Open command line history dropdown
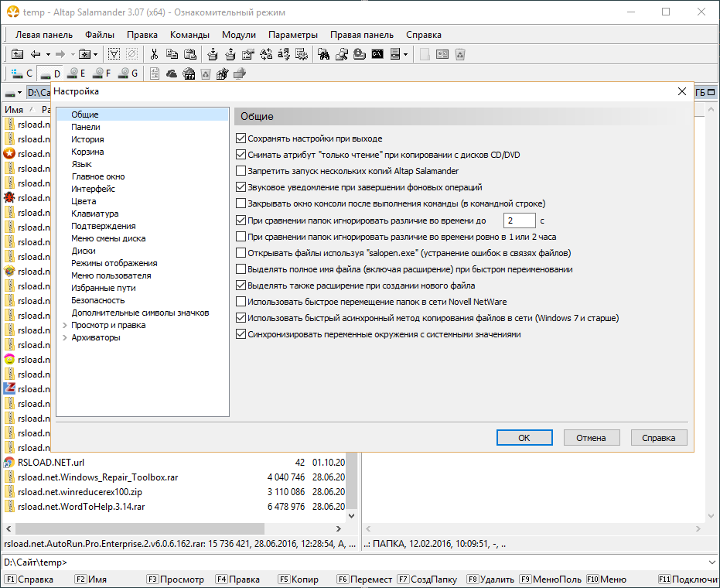 [x=712, y=562]
